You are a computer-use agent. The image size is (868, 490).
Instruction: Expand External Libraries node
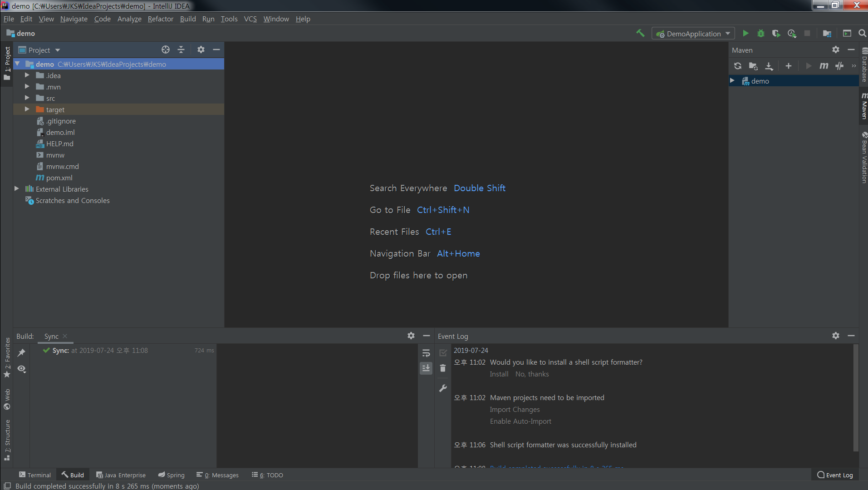(17, 189)
